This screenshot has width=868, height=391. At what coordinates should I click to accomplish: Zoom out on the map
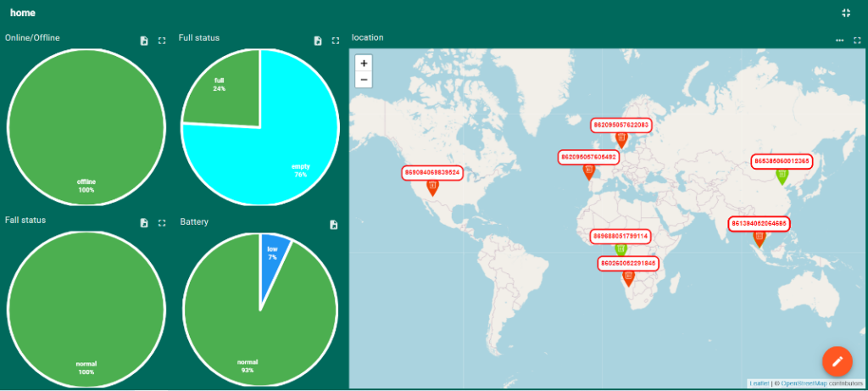364,80
